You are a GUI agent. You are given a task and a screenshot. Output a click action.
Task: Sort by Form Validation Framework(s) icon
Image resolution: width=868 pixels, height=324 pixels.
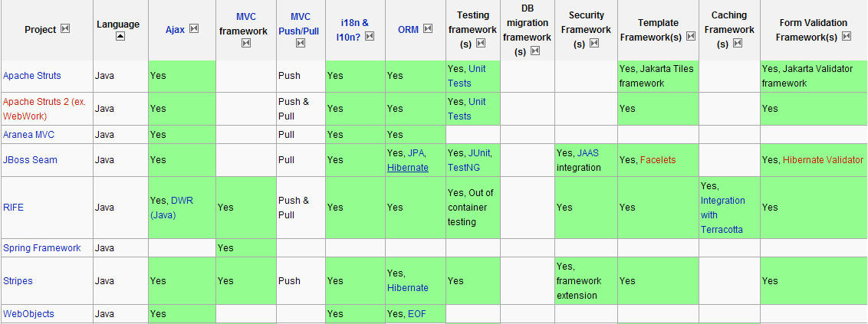846,37
